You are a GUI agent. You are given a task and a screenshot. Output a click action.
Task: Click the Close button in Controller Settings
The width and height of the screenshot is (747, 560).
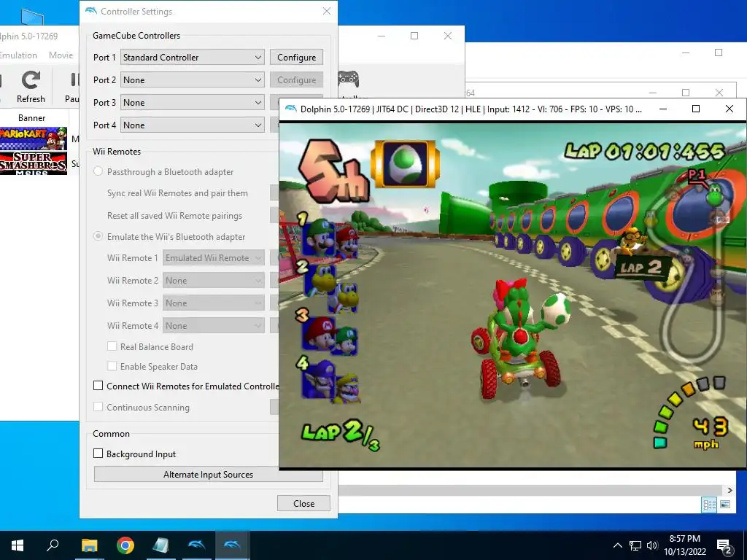[x=303, y=503]
